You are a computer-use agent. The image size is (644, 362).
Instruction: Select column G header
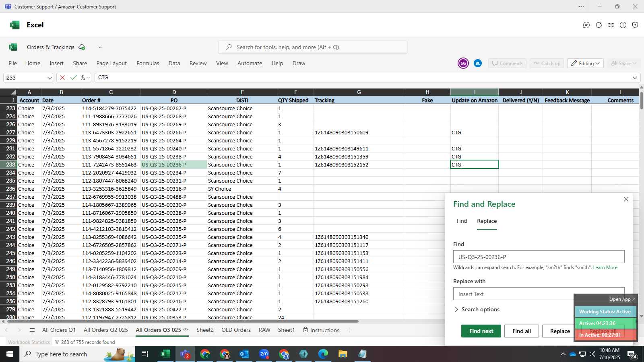[x=359, y=92]
